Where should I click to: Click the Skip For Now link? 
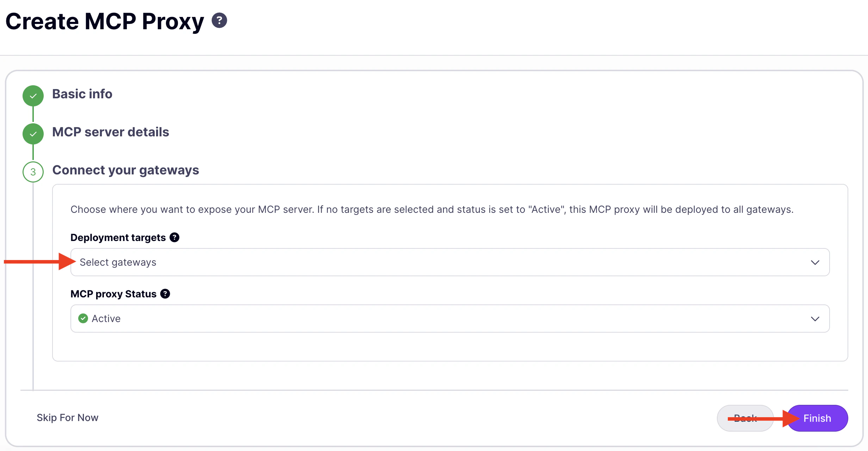click(x=68, y=418)
